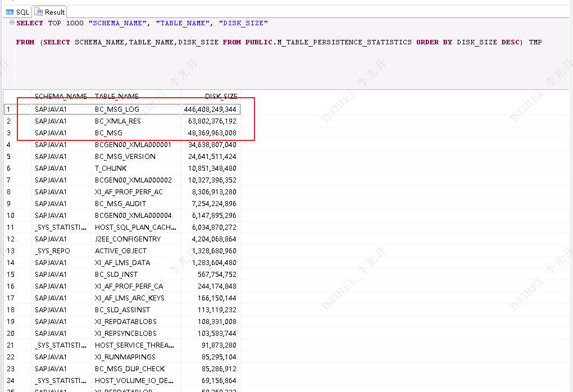Select the 1,328,680,960 value cell
Viewport: 573px width, 392px height.
211,251
